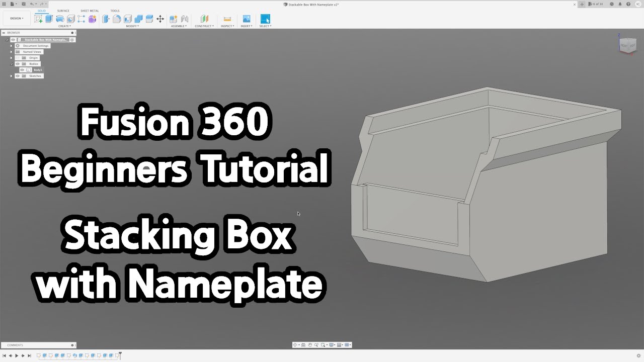Activate the Select tool
The height and width of the screenshot is (362, 644).
(265, 19)
